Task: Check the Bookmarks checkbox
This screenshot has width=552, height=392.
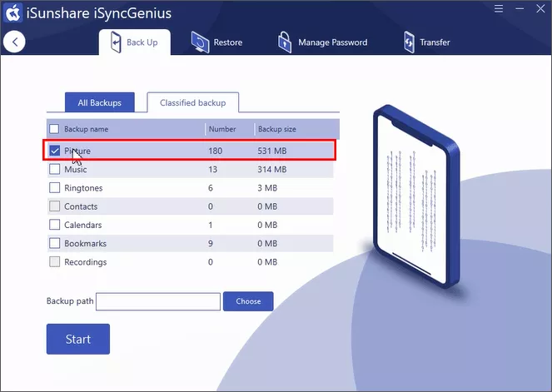Action: [55, 243]
